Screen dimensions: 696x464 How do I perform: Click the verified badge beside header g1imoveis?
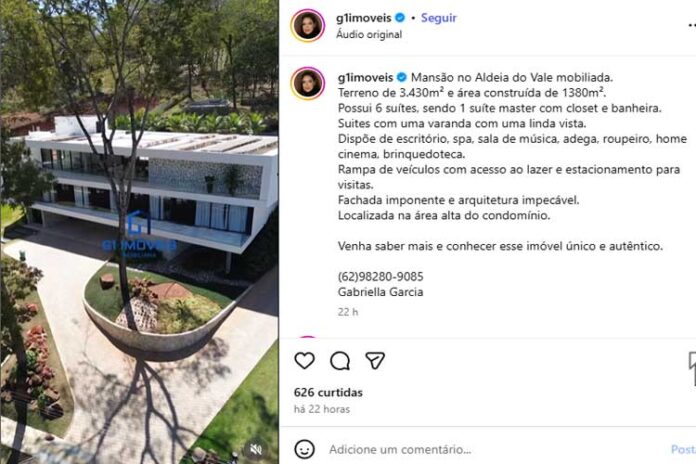point(400,18)
